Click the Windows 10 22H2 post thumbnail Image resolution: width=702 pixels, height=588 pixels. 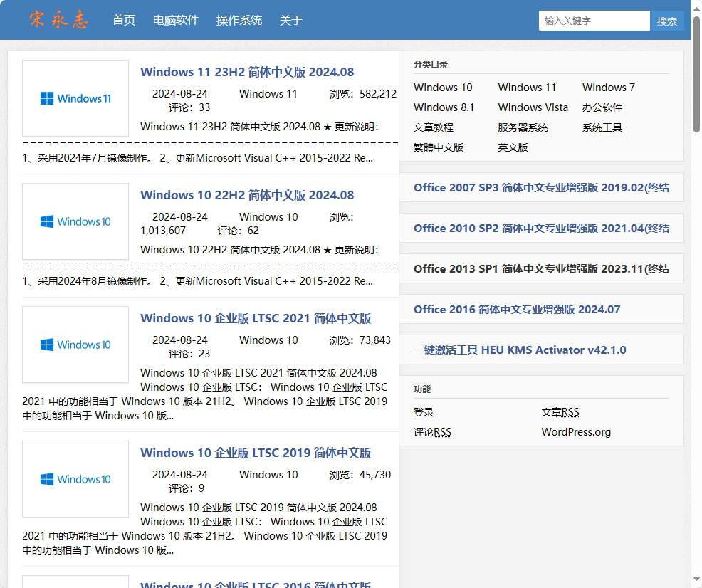(x=75, y=221)
